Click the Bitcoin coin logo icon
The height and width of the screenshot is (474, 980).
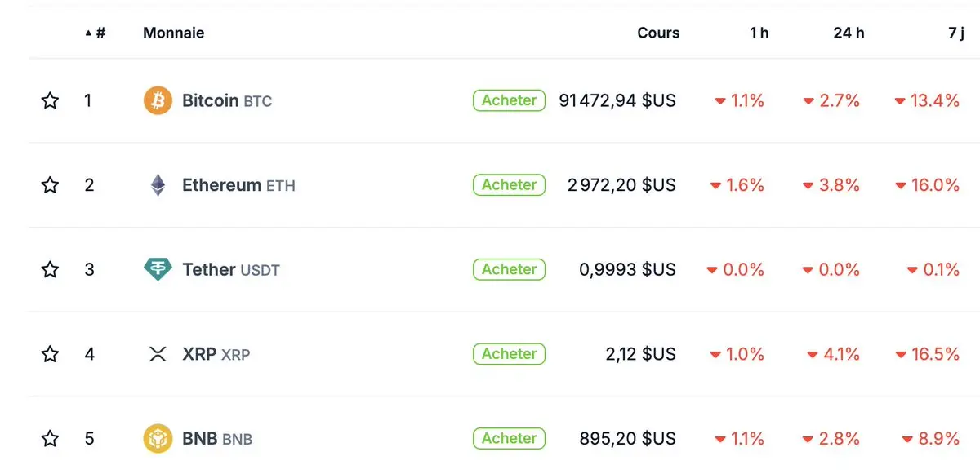(158, 101)
